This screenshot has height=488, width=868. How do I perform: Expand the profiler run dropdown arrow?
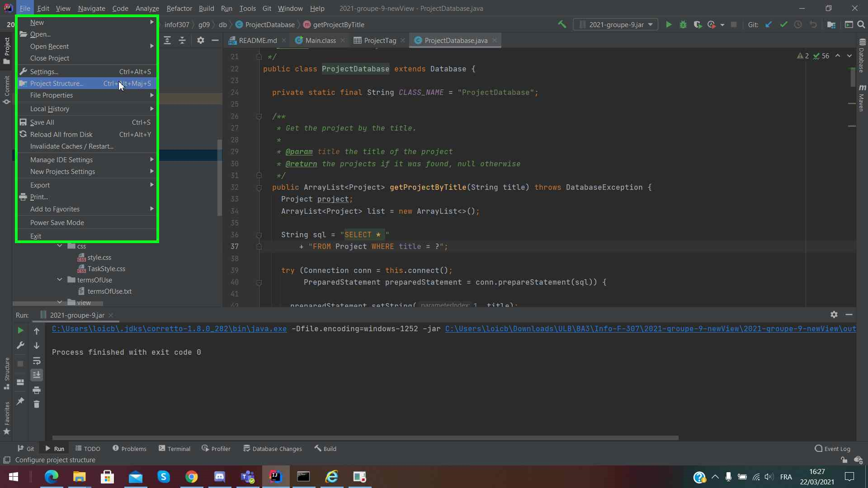coord(722,25)
